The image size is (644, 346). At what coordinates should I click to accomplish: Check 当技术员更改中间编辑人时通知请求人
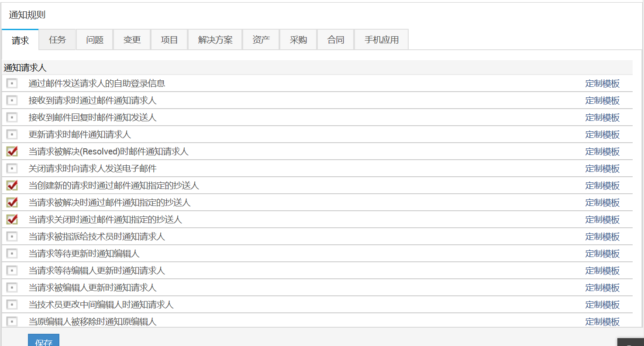(x=12, y=305)
